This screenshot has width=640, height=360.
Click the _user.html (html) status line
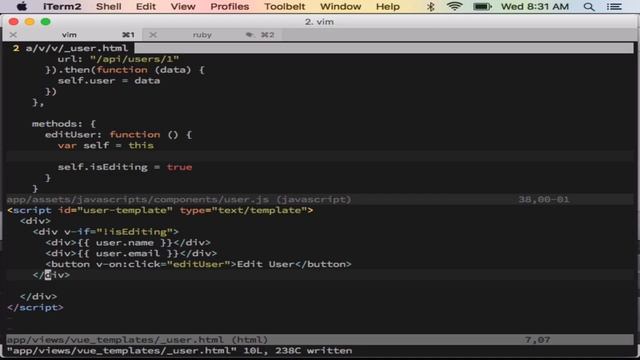(320, 340)
